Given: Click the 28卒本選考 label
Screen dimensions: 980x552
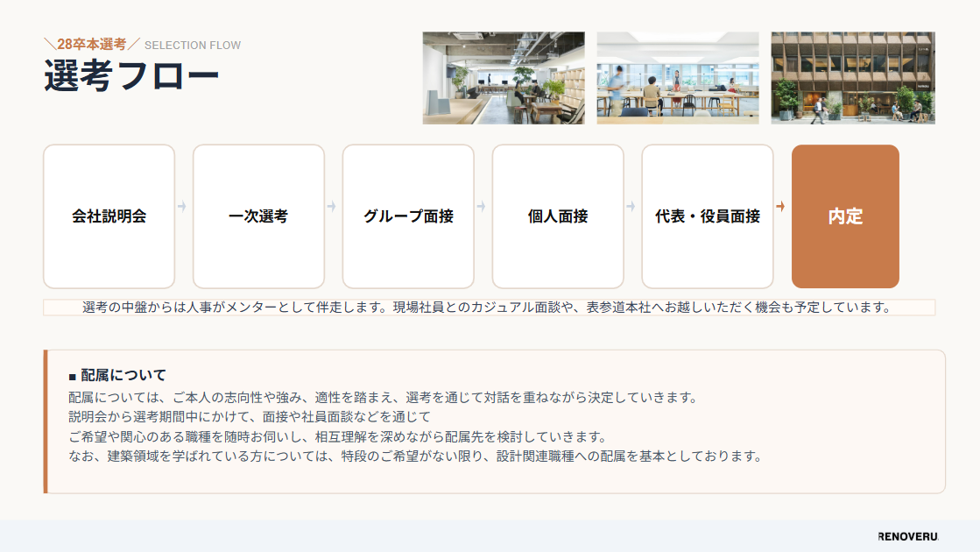Looking at the screenshot, I should click(91, 45).
